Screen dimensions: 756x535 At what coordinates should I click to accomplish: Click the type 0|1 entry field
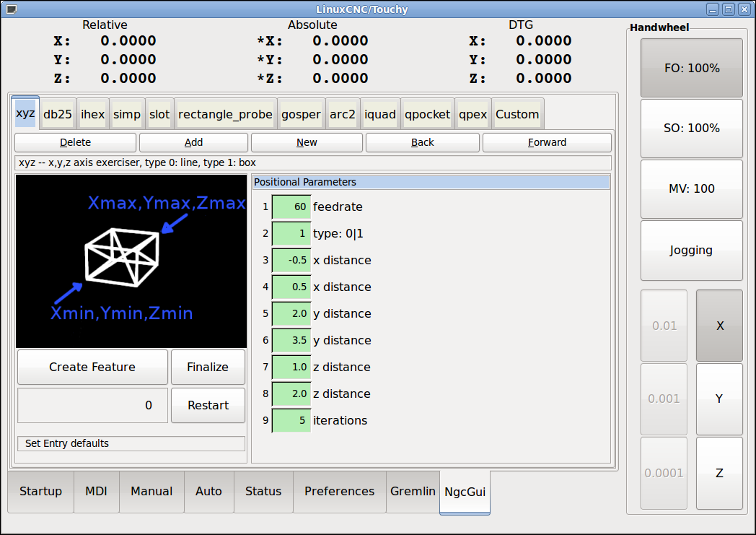[291, 233]
